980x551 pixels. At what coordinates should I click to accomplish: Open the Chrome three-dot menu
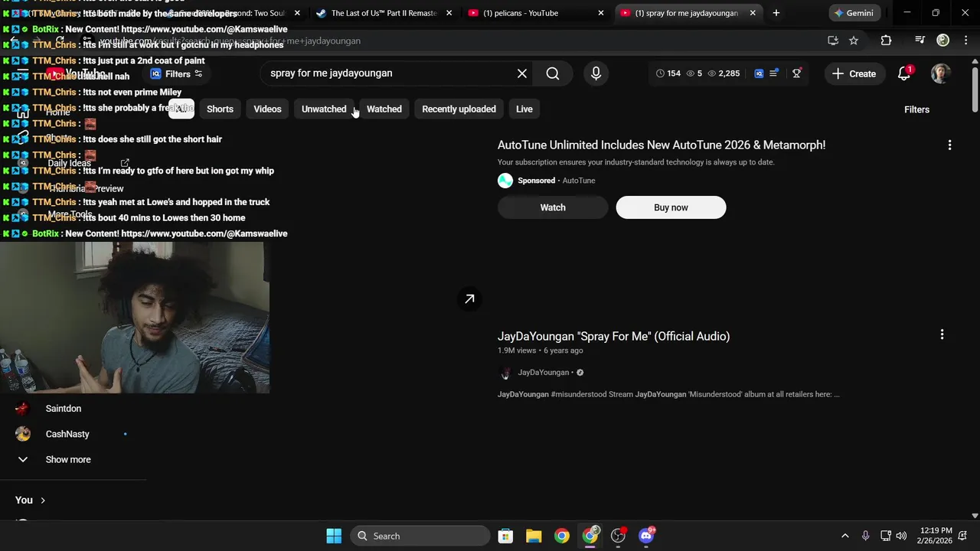[x=965, y=41]
